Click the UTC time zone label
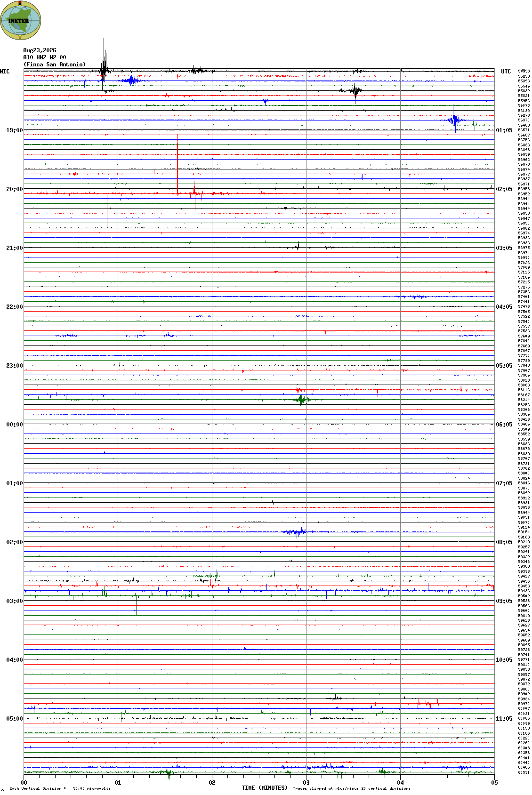Screen dimensions: 532x795 pos(506,72)
